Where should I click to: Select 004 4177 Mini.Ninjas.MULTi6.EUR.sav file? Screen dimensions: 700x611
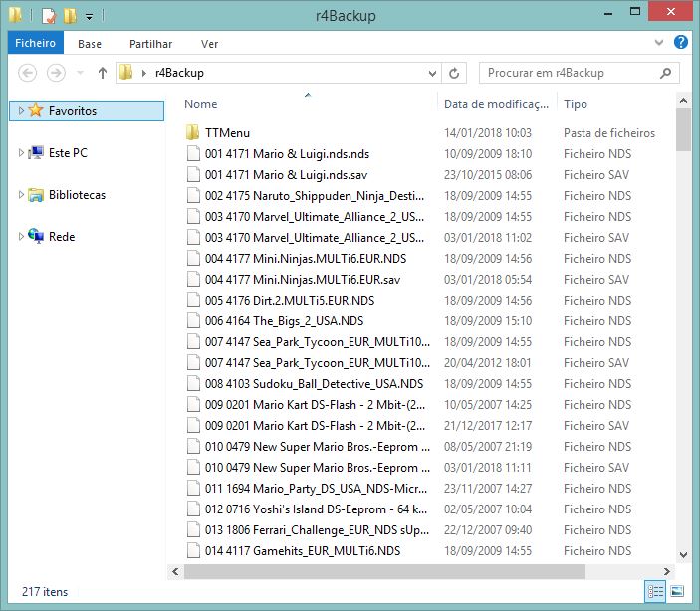tap(303, 280)
